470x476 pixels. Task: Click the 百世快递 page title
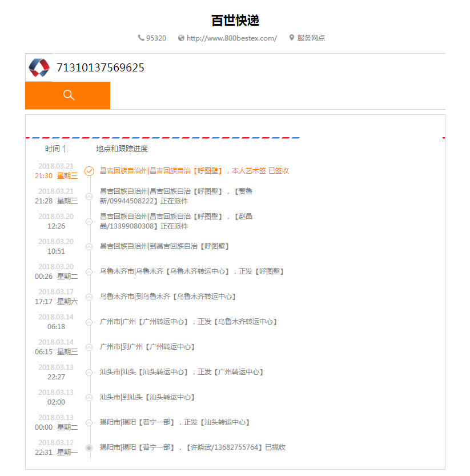(235, 21)
